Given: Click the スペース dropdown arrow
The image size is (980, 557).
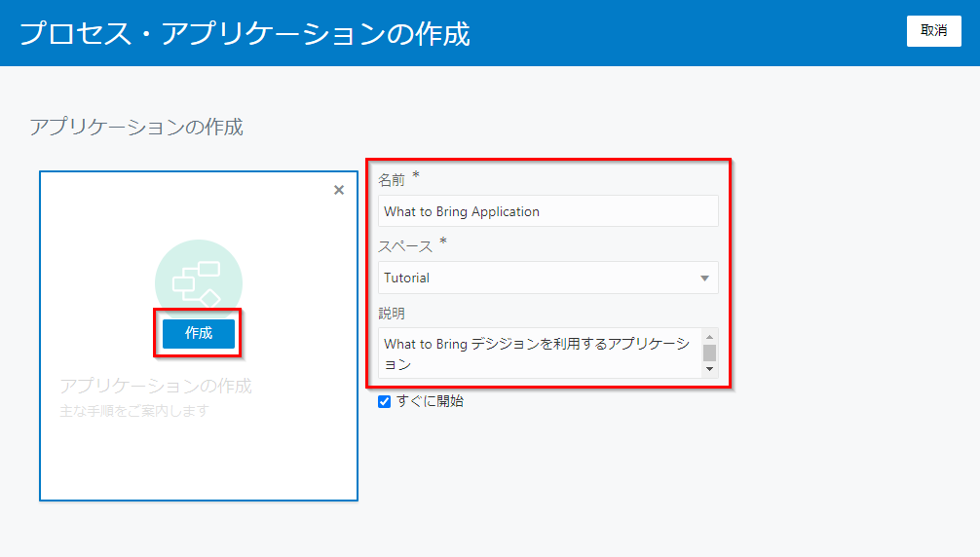Looking at the screenshot, I should click(x=704, y=278).
